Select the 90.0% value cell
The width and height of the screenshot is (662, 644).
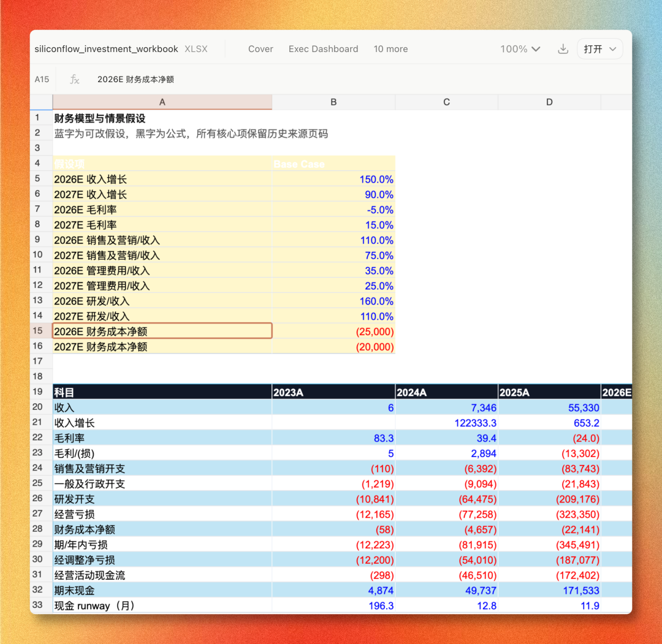pos(333,194)
